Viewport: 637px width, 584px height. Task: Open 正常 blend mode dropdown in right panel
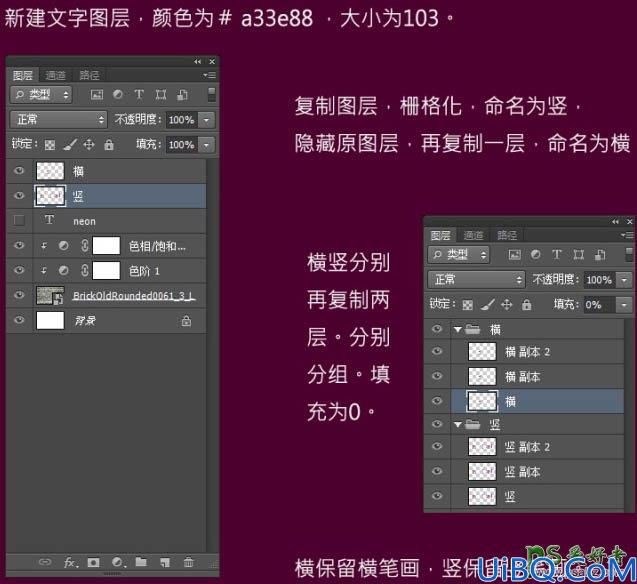(476, 279)
